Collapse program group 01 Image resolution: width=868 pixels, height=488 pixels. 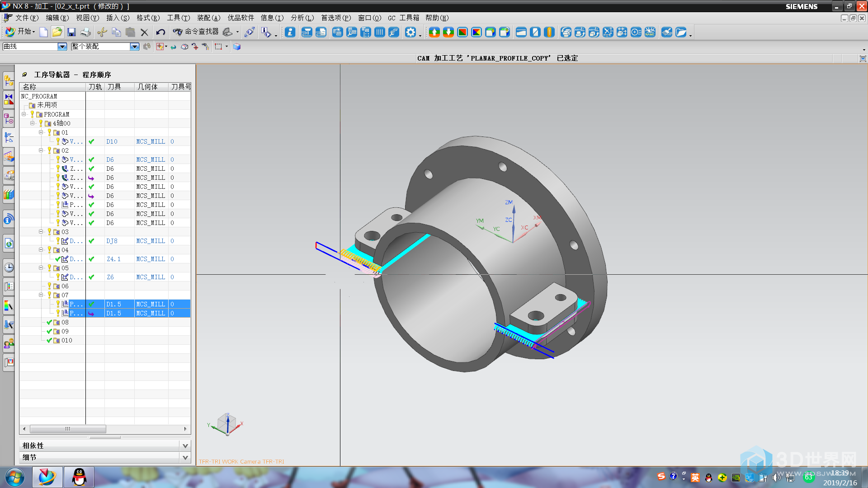click(x=41, y=132)
